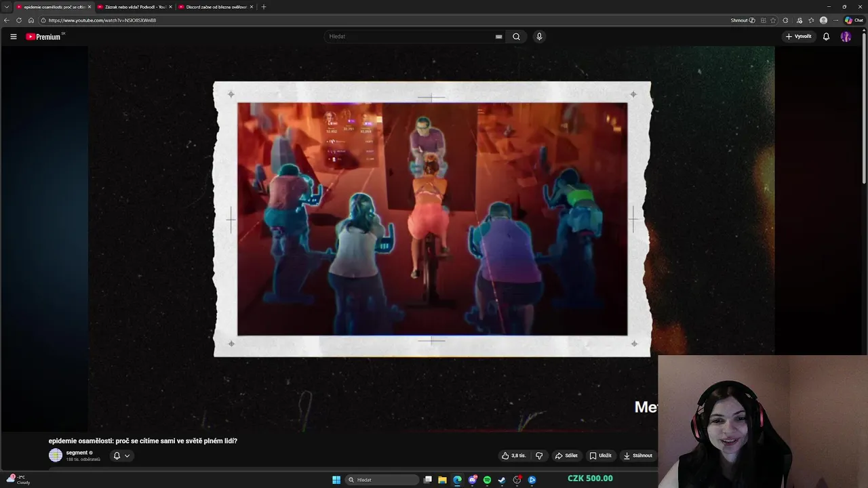The width and height of the screenshot is (868, 488).
Task: Switch to Edge on the taskbar
Action: coord(457,480)
